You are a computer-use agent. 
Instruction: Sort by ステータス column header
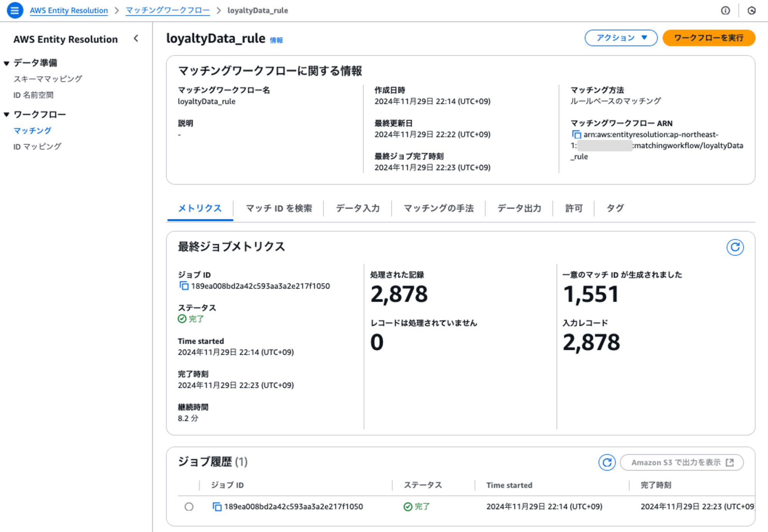pos(423,485)
